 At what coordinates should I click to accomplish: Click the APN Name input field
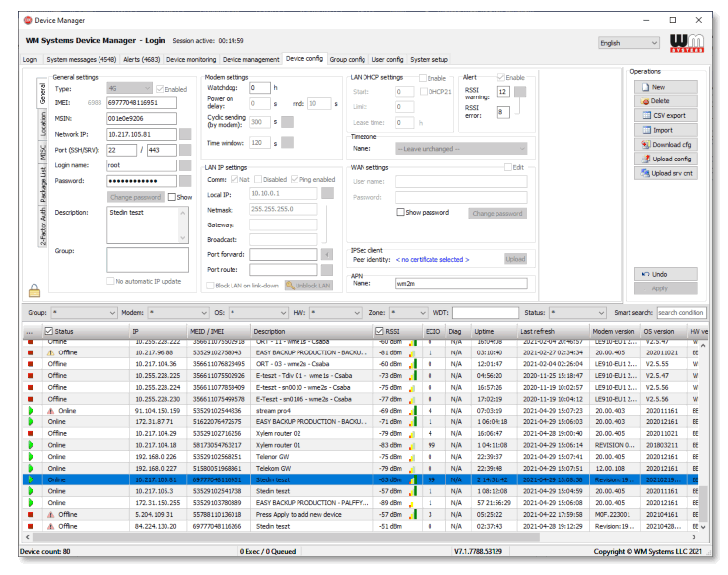click(x=461, y=284)
